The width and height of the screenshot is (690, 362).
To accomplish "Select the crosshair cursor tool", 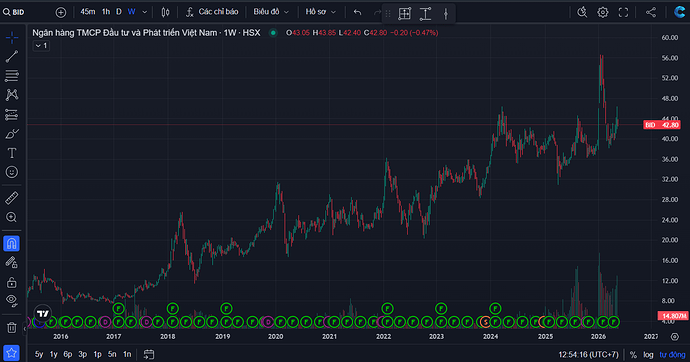I will point(12,37).
